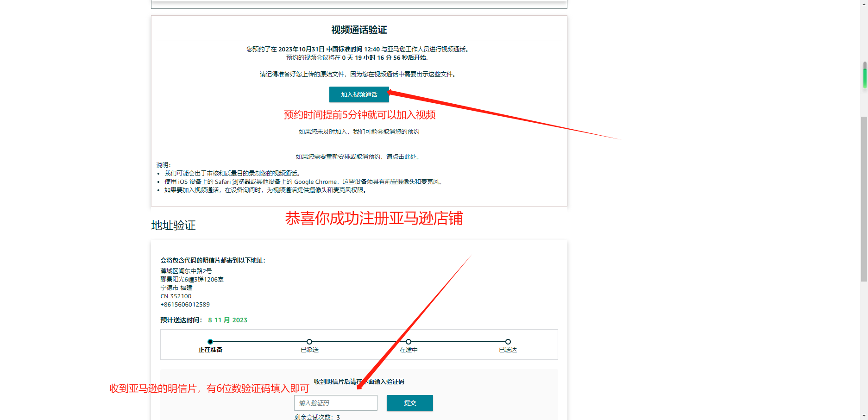
Task: Click the appointment time 12:40 sentence
Action: 359,49
